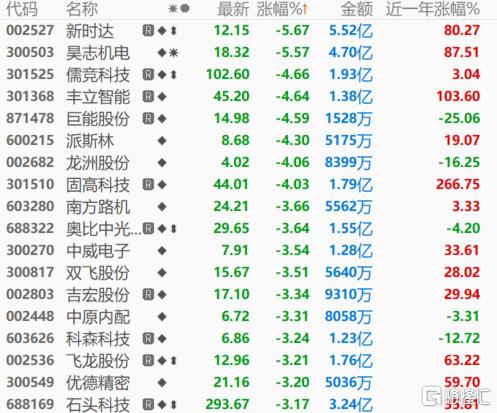Select stock code 300503
The image size is (497, 413).
pyautogui.click(x=30, y=53)
